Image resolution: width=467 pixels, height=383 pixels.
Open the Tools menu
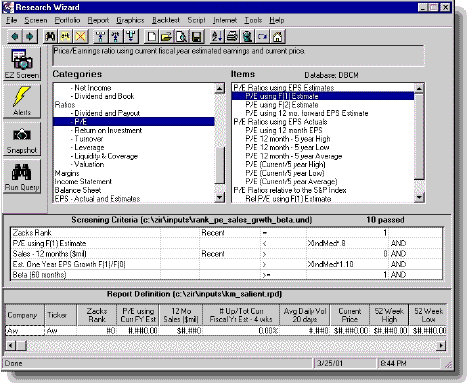point(253,20)
